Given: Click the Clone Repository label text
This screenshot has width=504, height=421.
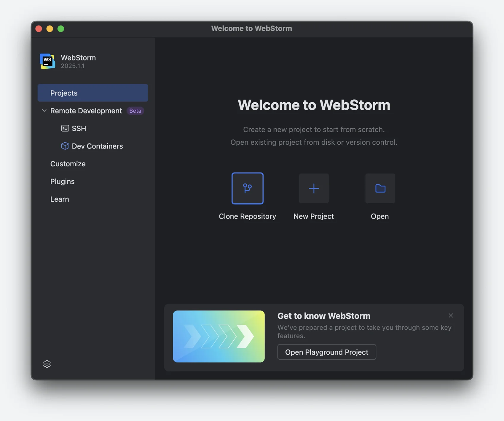Looking at the screenshot, I should coord(247,216).
